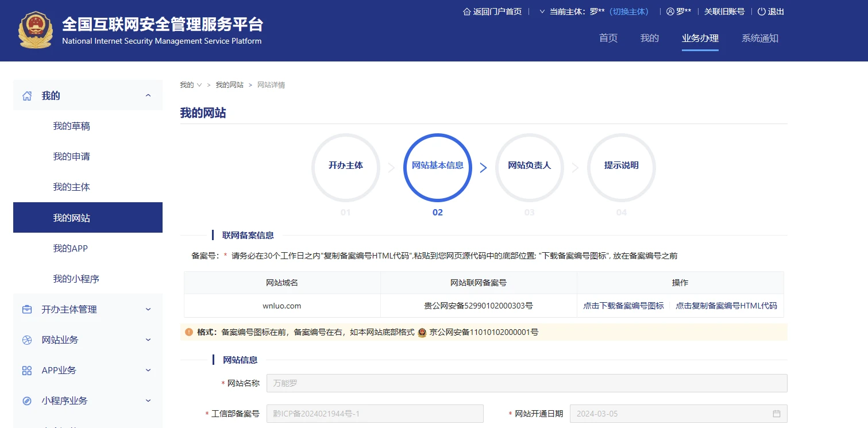
Task: Click the police badge icon before 京公网安备
Action: (x=422, y=332)
